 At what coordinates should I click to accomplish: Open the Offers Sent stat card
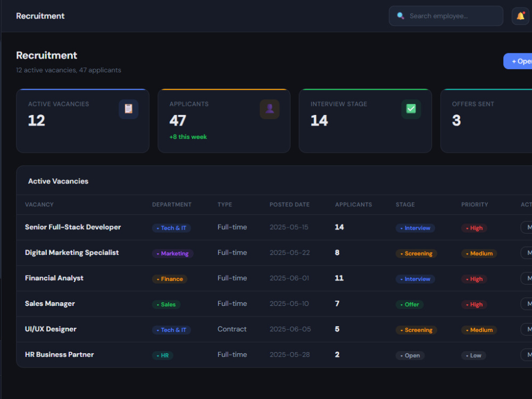[x=486, y=121]
